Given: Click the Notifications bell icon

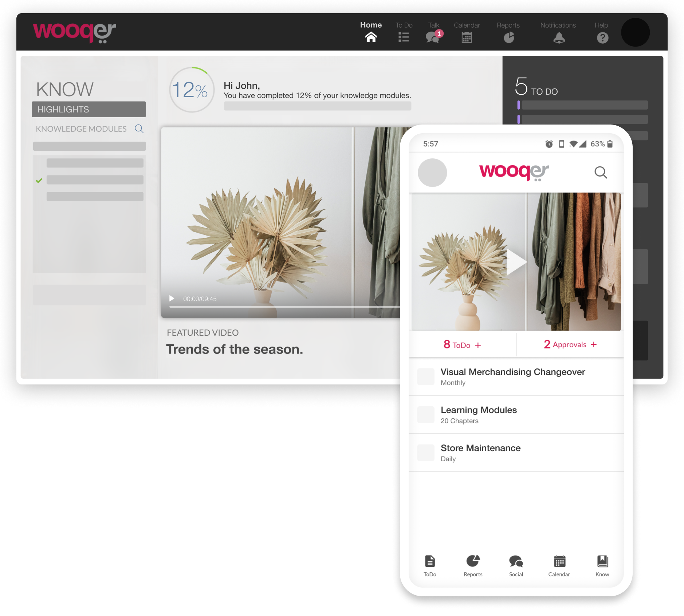Looking at the screenshot, I should pos(559,38).
